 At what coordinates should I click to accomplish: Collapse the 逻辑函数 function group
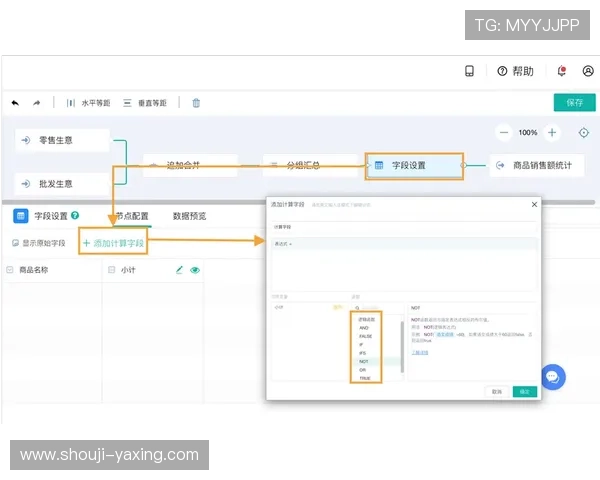coord(366,319)
